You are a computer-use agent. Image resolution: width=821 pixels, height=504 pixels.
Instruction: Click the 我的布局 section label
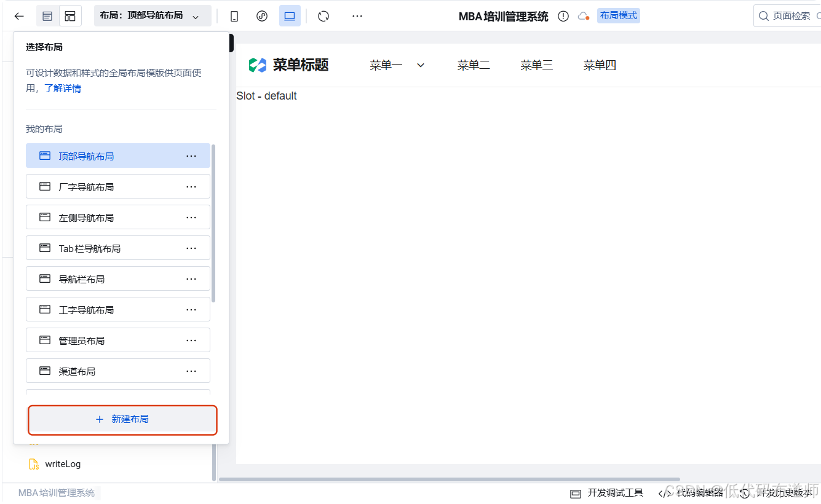44,129
